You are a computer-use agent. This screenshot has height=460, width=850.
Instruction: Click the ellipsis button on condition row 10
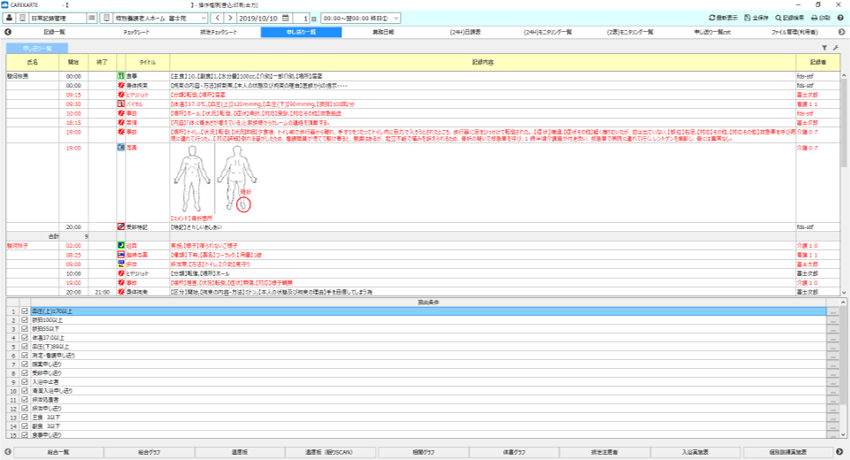(833, 391)
